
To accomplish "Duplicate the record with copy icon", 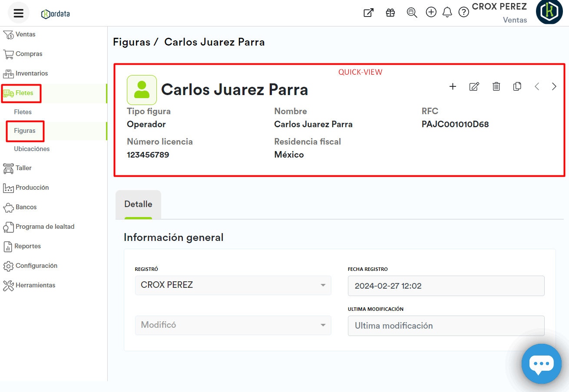I will pos(517,86).
